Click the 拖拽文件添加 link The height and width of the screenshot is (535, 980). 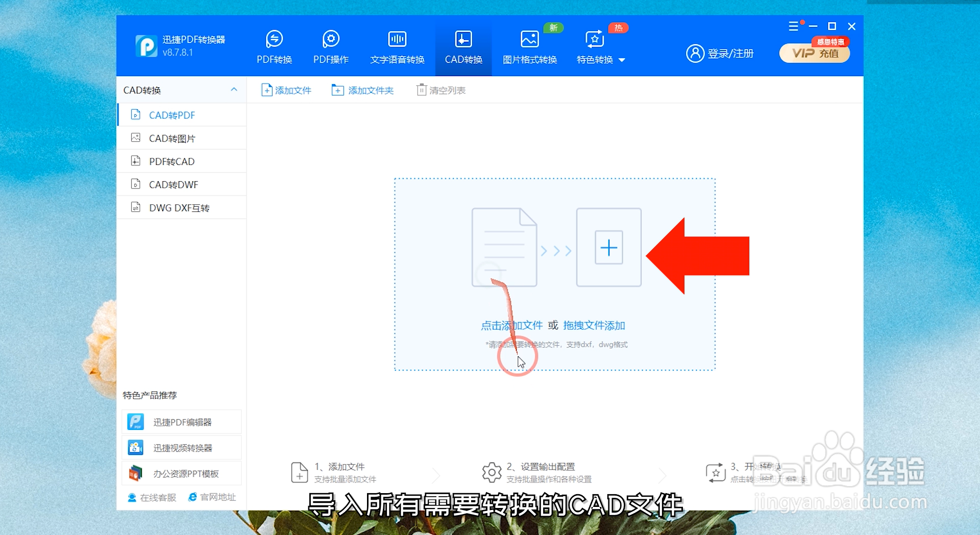click(594, 326)
